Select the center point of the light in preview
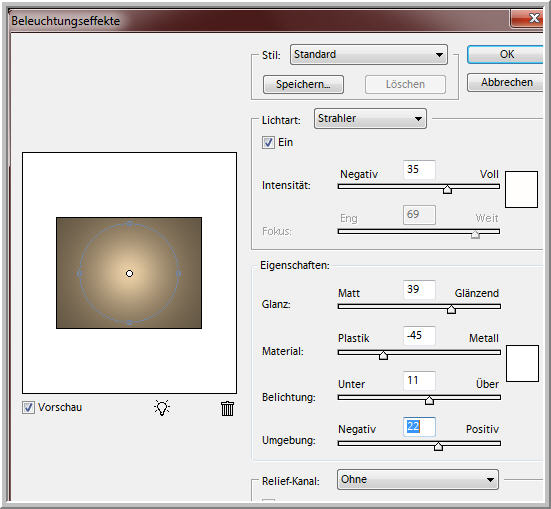This screenshot has width=551, height=509. [129, 273]
